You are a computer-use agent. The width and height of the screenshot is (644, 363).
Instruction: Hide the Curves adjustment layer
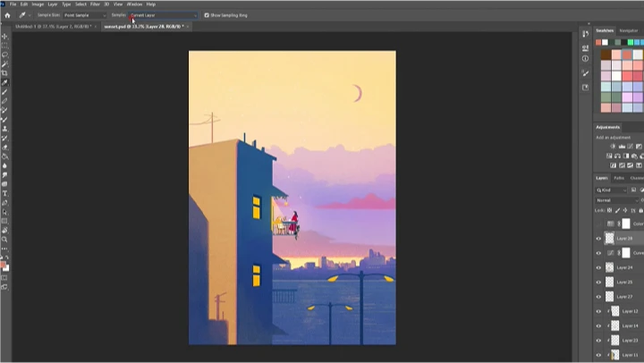[598, 253]
